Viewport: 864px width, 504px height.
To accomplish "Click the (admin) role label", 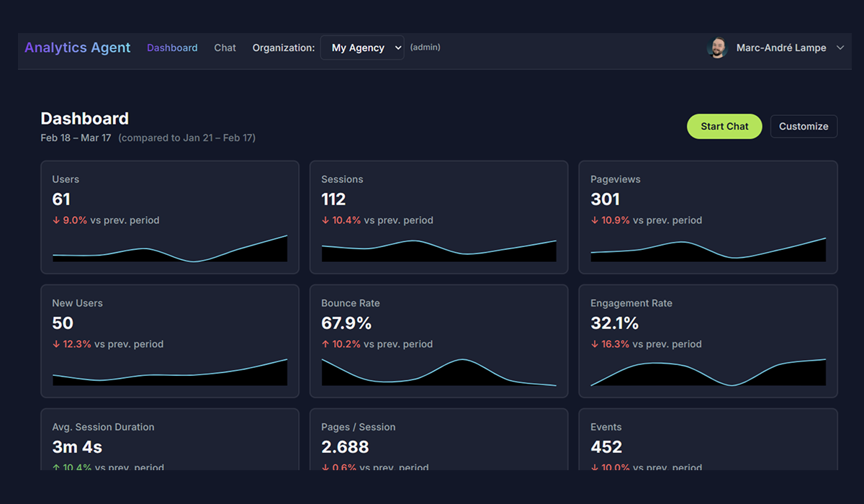I will (426, 48).
